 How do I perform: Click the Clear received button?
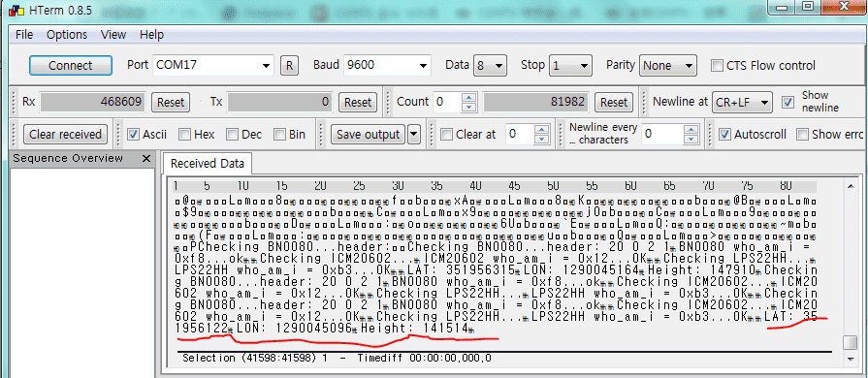(65, 134)
